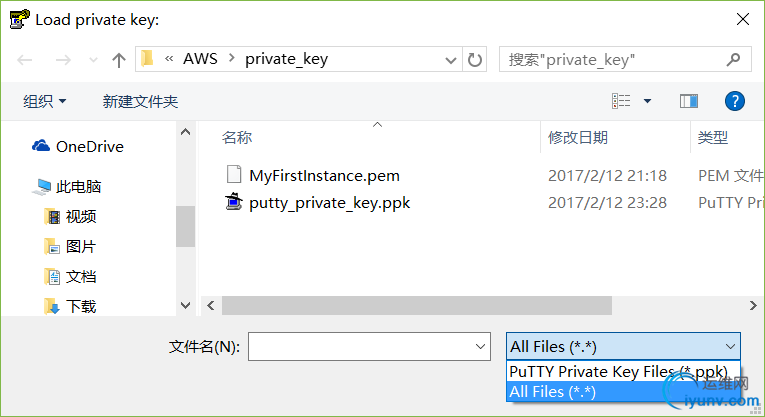This screenshot has height=417, width=765.
Task: Click 新建文件夹 button
Action: [x=140, y=101]
